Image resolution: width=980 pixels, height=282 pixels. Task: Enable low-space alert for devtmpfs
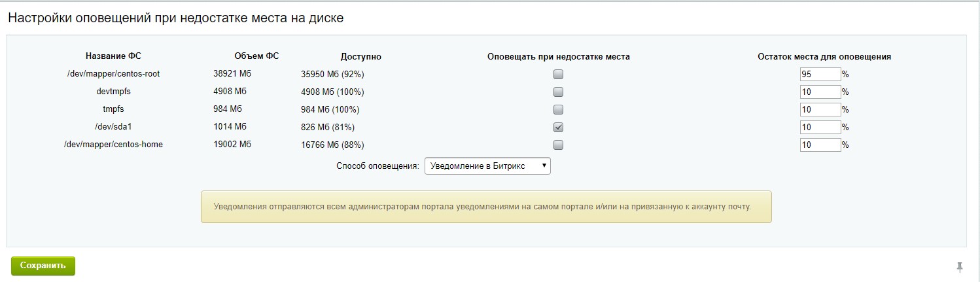point(558,92)
